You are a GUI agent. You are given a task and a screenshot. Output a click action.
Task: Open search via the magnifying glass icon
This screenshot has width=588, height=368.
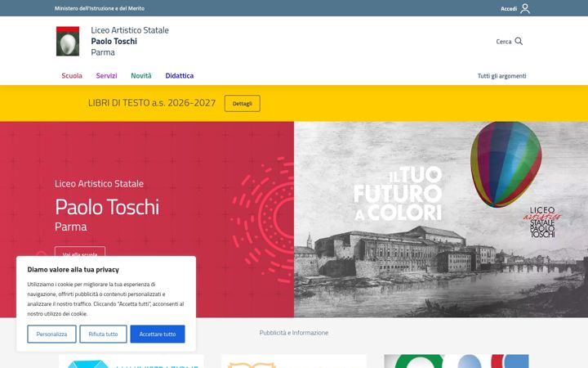click(519, 42)
